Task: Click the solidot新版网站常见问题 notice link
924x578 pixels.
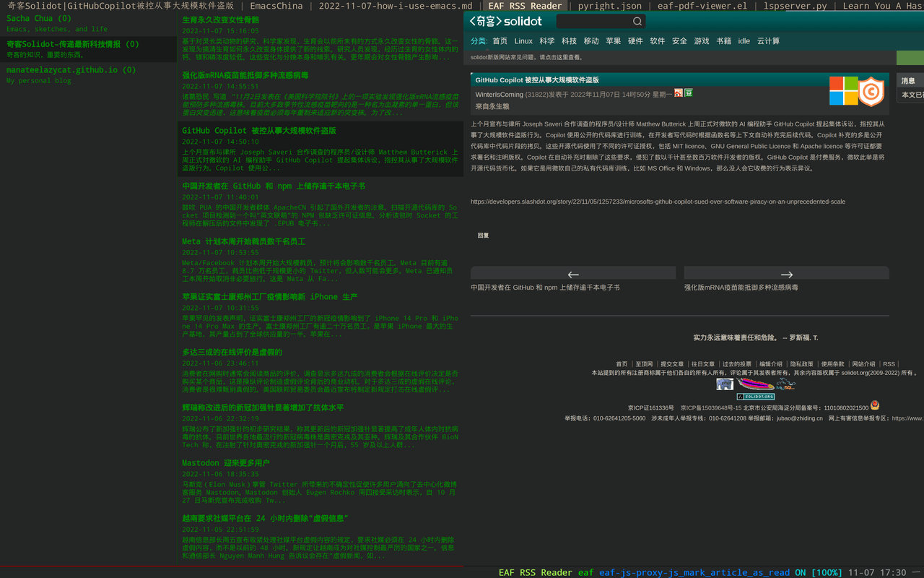Action: pos(527,57)
